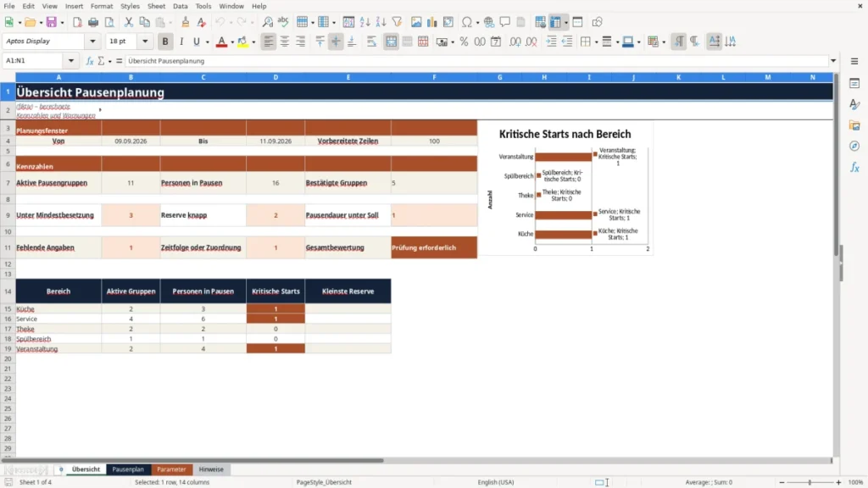
Task: Click the zoom in plus button
Action: tap(838, 482)
